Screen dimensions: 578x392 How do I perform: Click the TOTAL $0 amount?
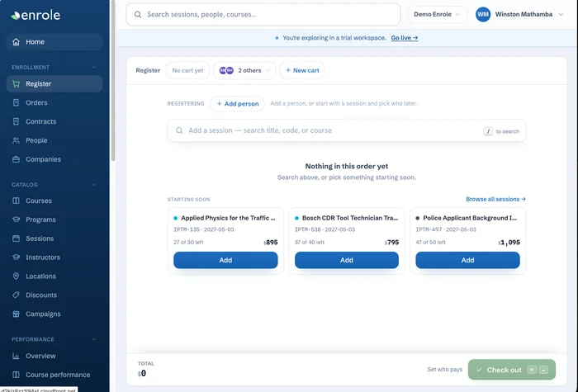142,374
